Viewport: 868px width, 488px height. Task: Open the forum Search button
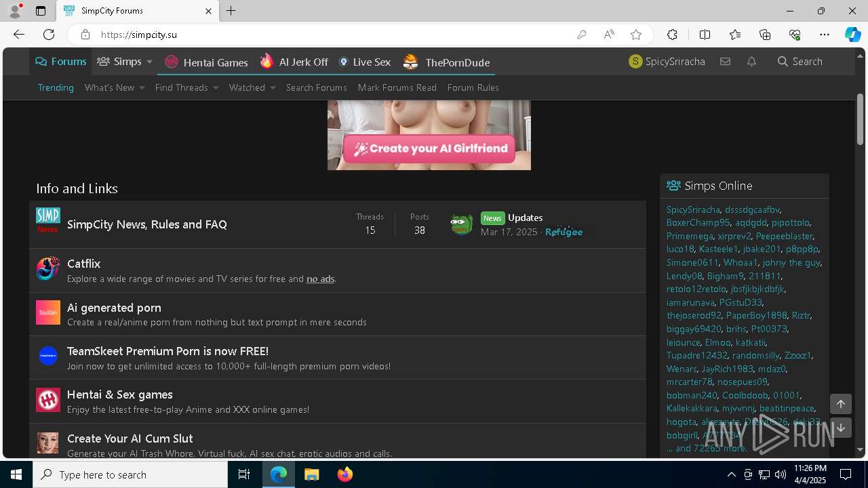(800, 62)
